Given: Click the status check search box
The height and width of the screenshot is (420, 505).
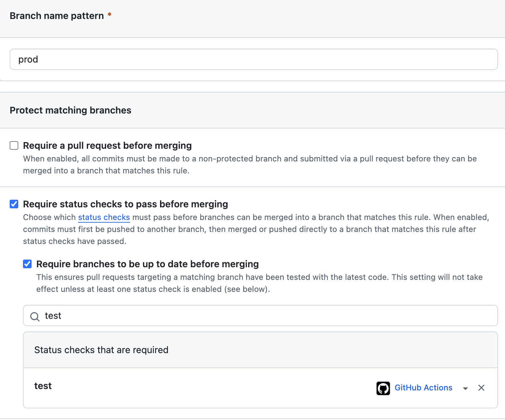Looking at the screenshot, I should tap(266, 315).
